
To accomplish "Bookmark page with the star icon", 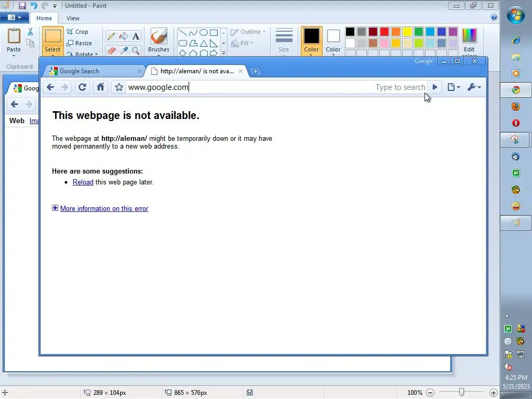I will [119, 87].
